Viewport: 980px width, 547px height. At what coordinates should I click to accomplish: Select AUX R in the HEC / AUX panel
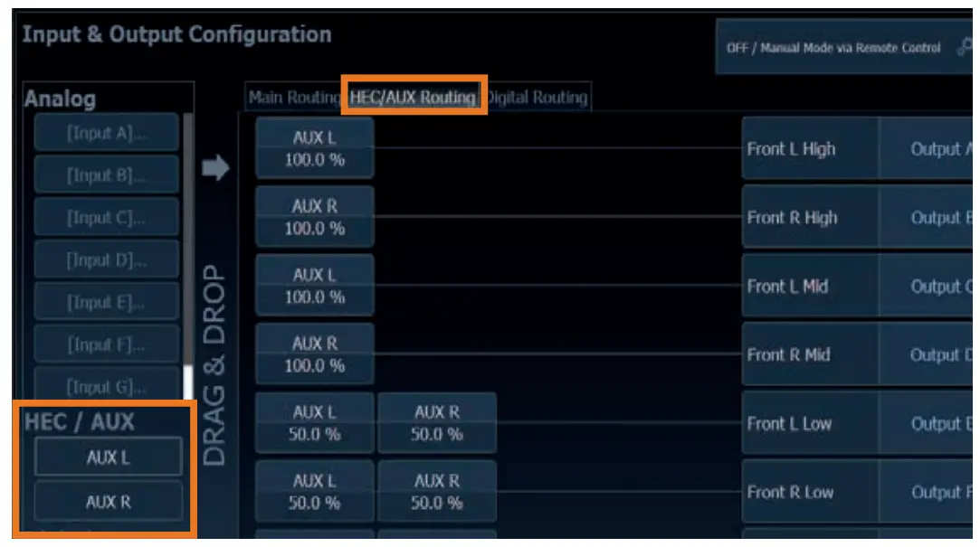tap(109, 501)
